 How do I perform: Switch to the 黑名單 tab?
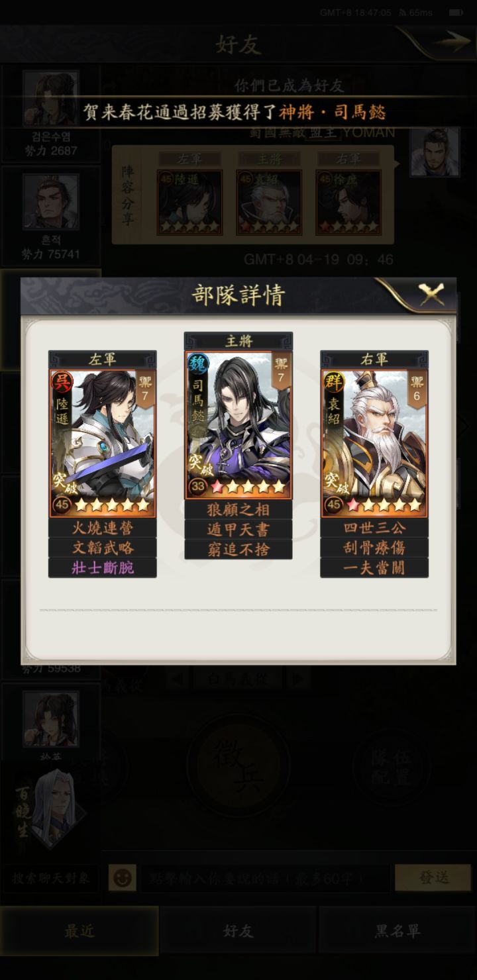(397, 930)
